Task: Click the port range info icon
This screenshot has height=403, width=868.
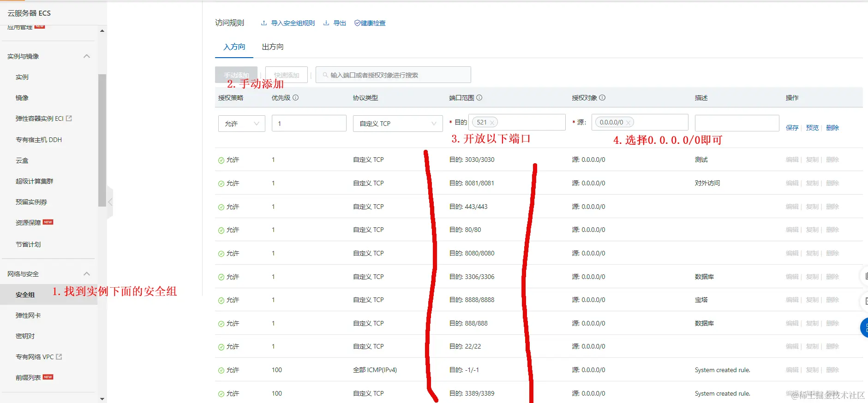Action: [x=479, y=98]
